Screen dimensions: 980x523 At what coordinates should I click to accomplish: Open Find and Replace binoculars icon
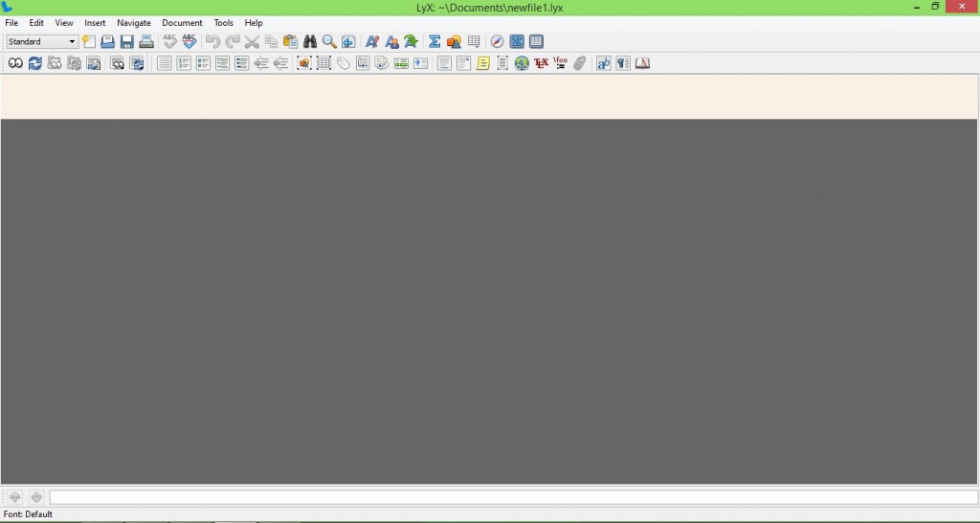310,42
